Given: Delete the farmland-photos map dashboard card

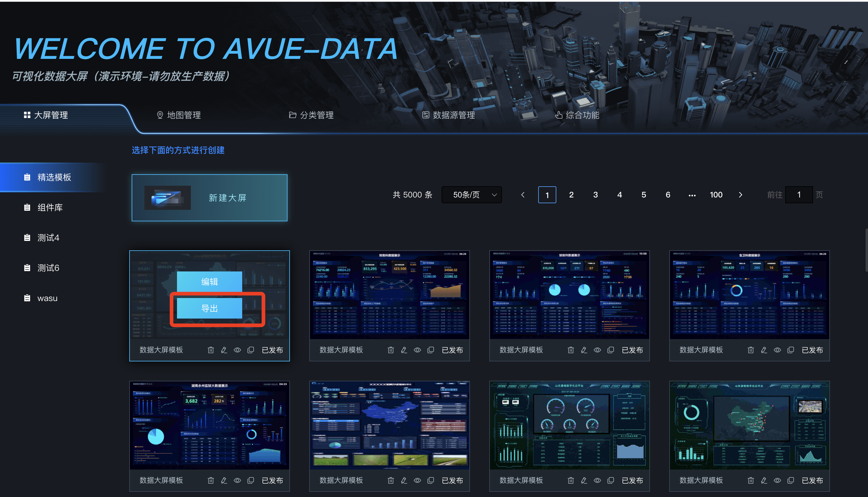Looking at the screenshot, I should (391, 480).
